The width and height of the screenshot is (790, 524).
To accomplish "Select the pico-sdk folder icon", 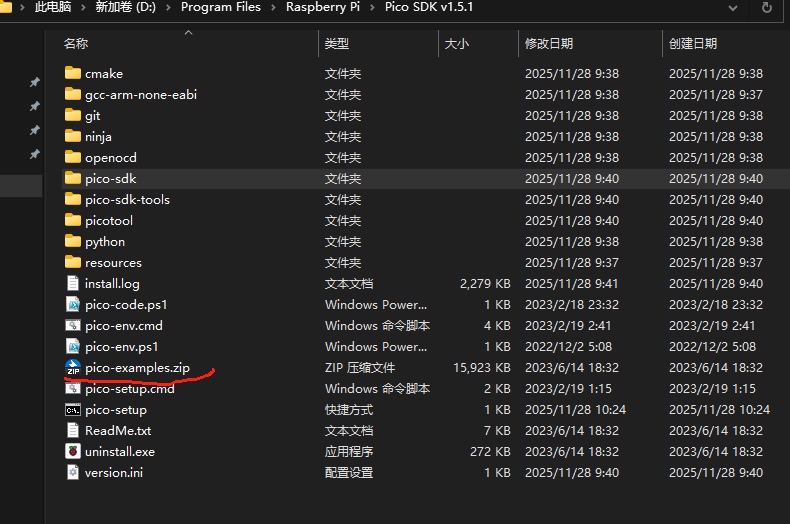I will click(73, 178).
